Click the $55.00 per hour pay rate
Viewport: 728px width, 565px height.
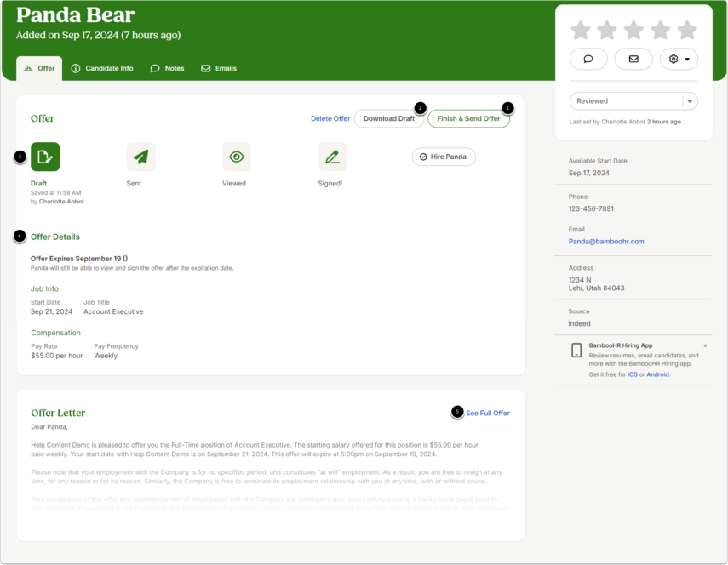click(x=57, y=356)
